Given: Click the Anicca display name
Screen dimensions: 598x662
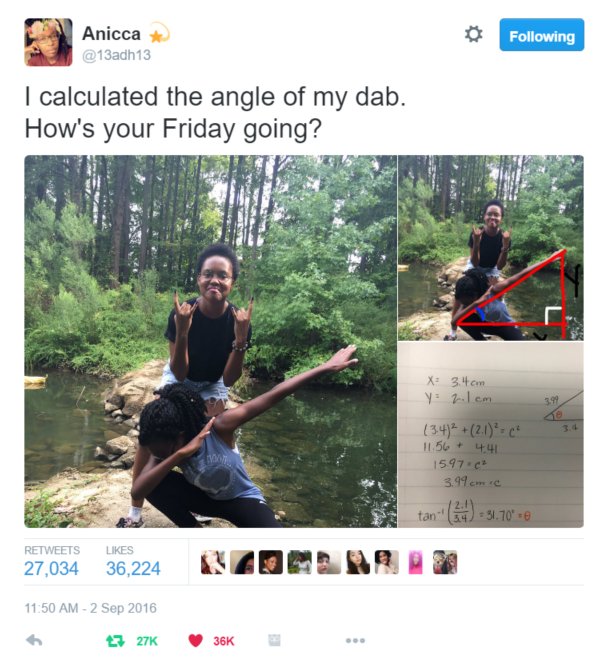Looking at the screenshot, I should [111, 33].
